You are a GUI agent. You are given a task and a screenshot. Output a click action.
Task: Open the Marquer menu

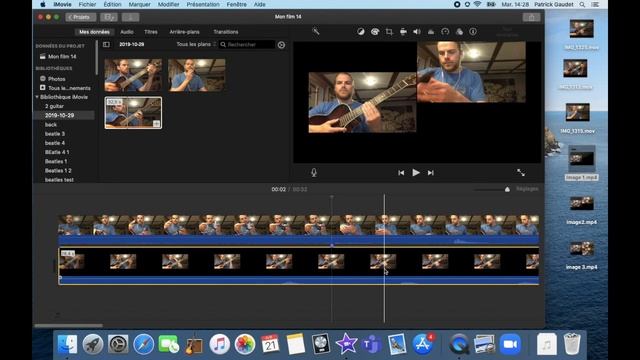point(140,4)
